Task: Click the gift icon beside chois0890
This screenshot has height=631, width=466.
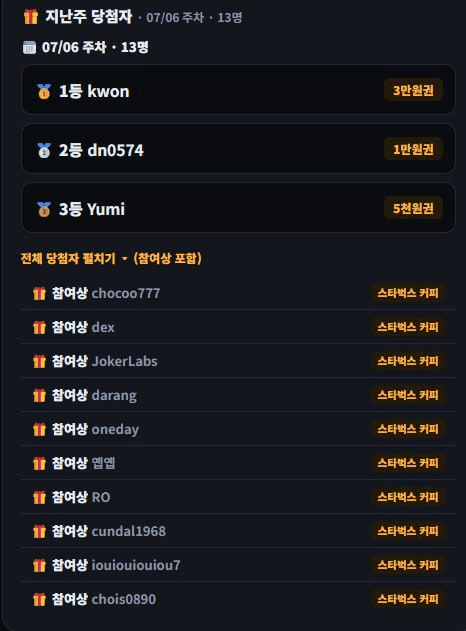Action: click(39, 600)
